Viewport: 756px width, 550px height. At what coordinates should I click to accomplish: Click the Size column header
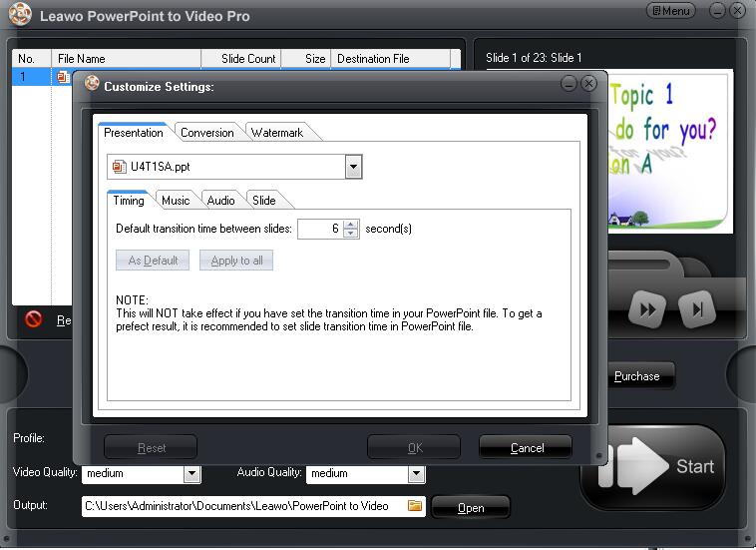[x=305, y=58]
